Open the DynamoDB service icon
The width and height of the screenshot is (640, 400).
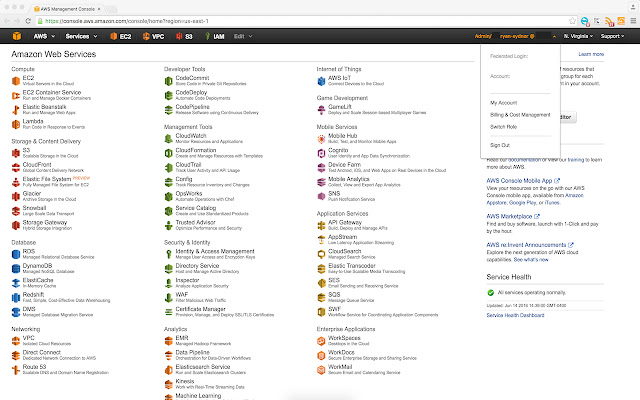click(x=16, y=269)
